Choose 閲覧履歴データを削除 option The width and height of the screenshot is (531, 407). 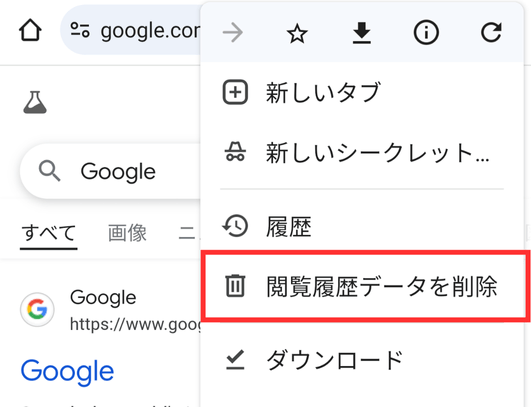point(365,286)
